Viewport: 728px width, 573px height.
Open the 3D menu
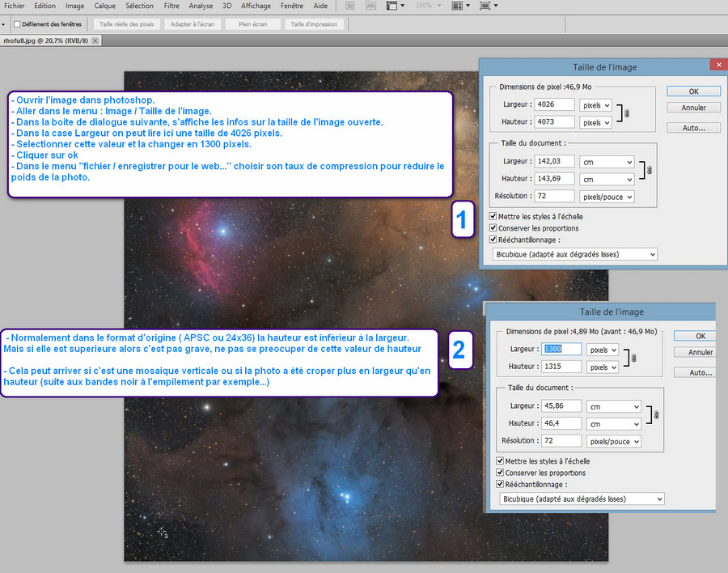226,6
